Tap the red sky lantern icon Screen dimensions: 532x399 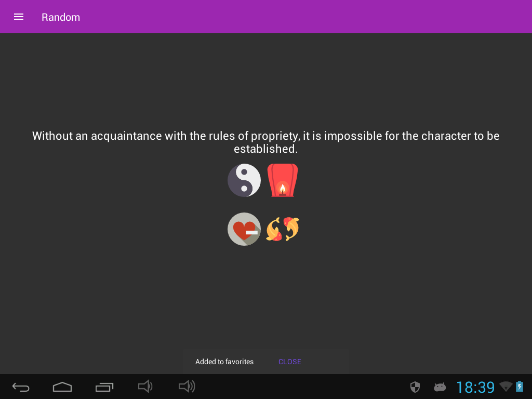[283, 180]
